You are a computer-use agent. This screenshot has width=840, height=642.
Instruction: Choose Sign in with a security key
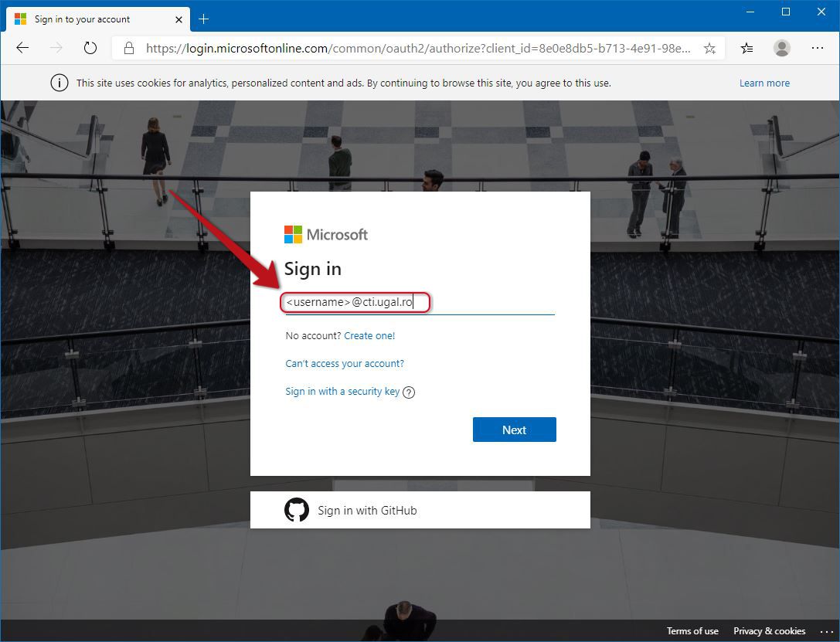tap(342, 392)
